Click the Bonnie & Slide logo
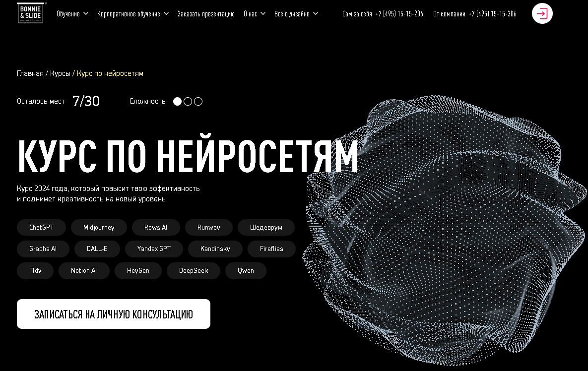 pyautogui.click(x=31, y=13)
